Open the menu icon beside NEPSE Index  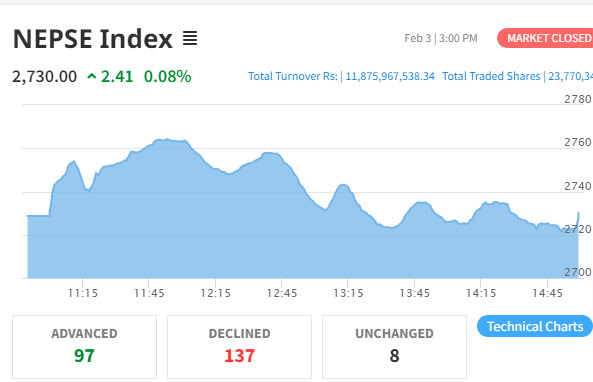point(190,38)
